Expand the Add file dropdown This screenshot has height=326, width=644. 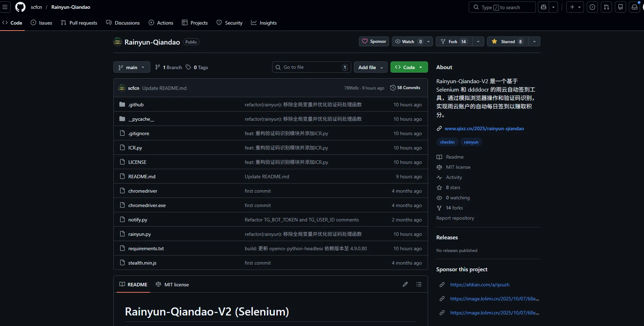(370, 67)
